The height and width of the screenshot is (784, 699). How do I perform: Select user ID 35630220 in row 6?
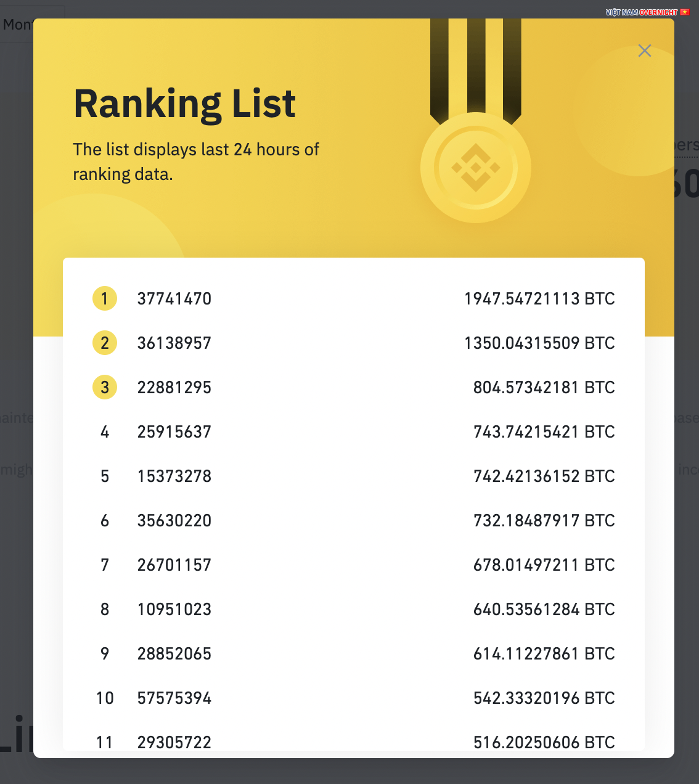tap(174, 521)
